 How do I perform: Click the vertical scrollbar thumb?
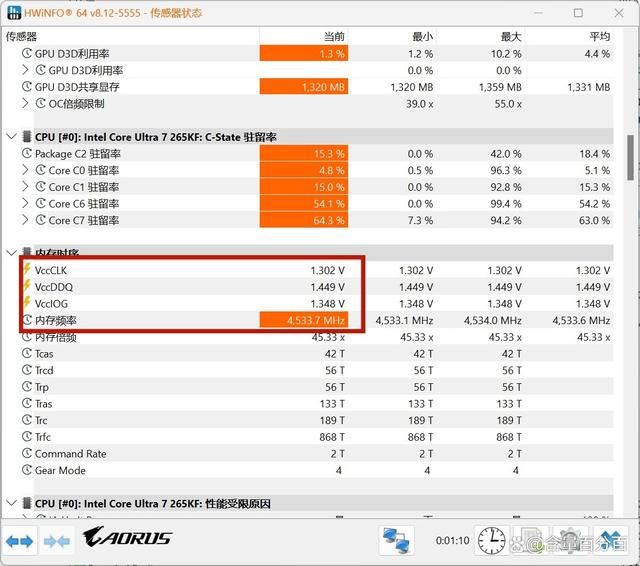630,156
